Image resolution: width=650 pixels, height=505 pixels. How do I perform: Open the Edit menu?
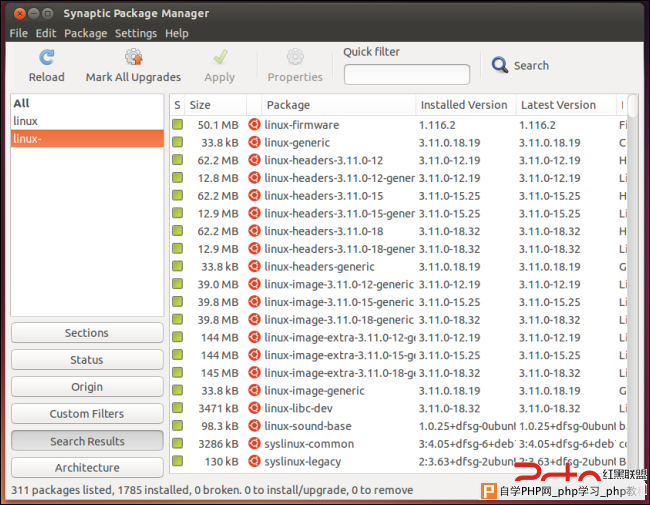click(x=46, y=33)
